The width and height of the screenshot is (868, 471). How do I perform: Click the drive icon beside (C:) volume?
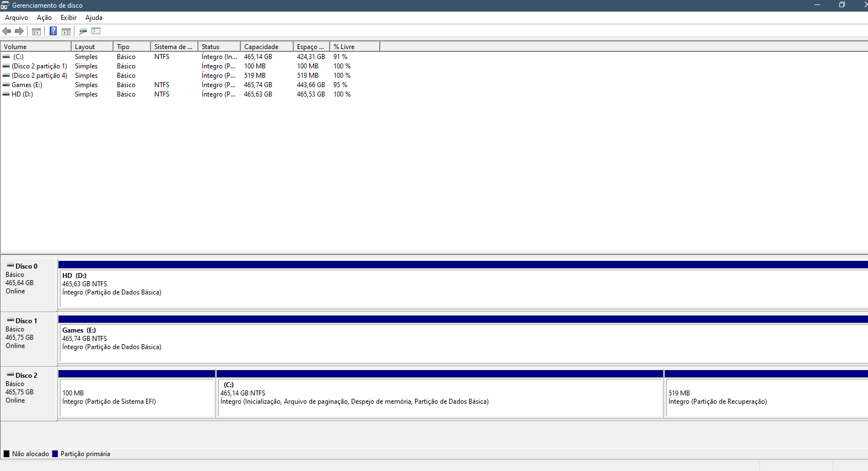pos(6,57)
